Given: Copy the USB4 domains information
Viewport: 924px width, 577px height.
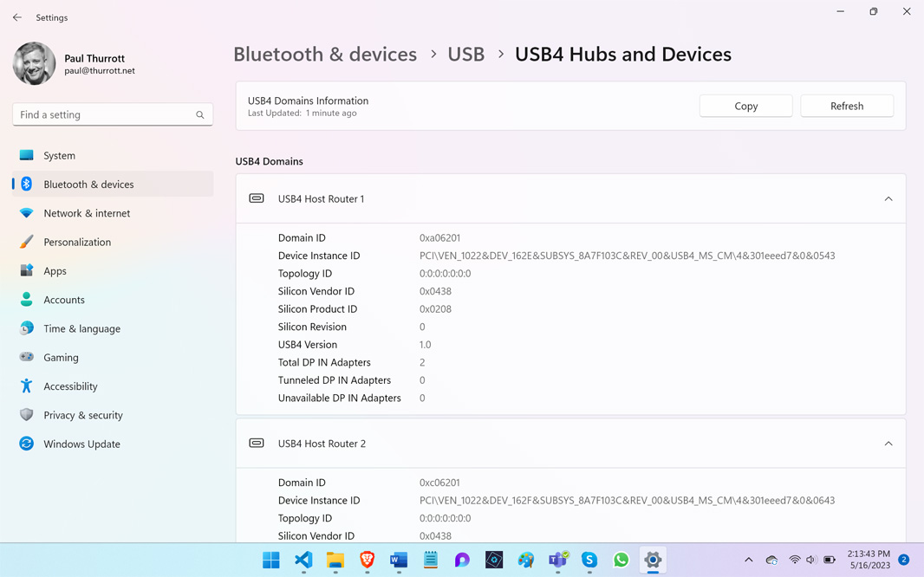Looking at the screenshot, I should tap(745, 106).
